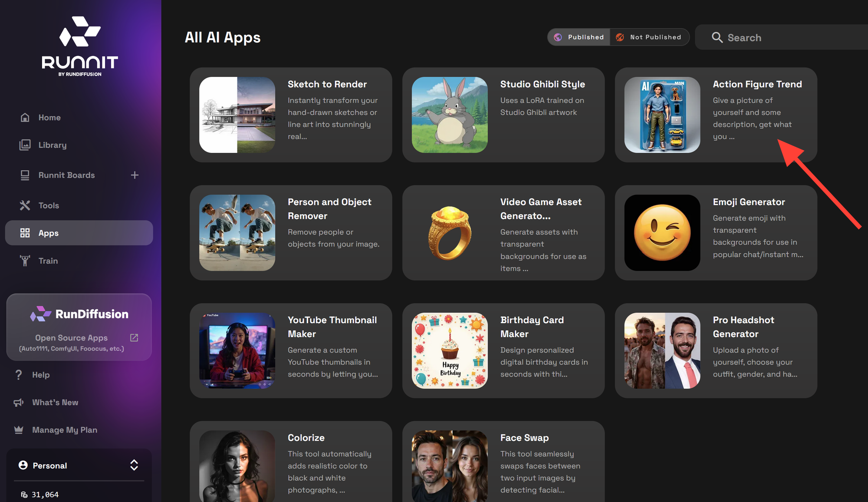Click the Runnit logo in the sidebar
The width and height of the screenshot is (868, 502).
80,46
